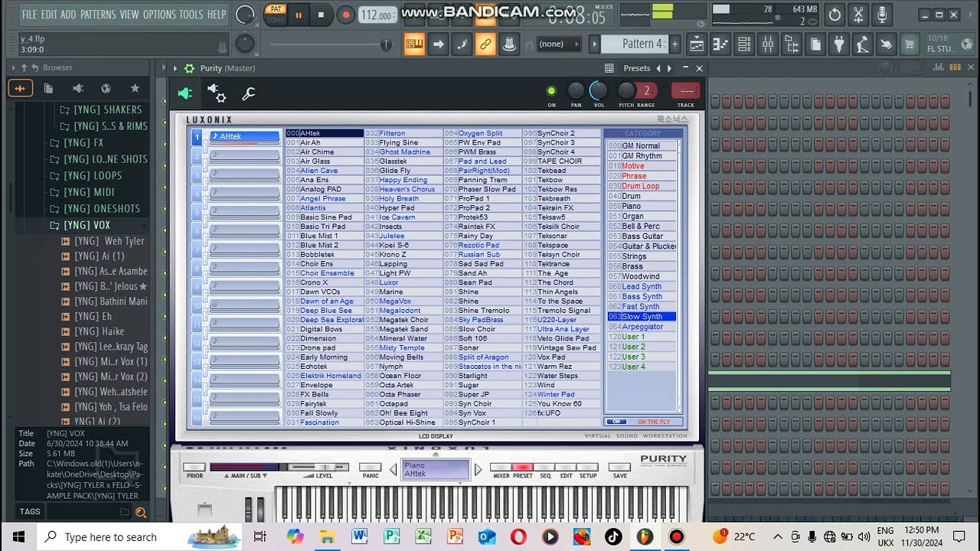Expand the [YNG] LOOPS folder
Screen dimensions: 980x551
click(86, 175)
